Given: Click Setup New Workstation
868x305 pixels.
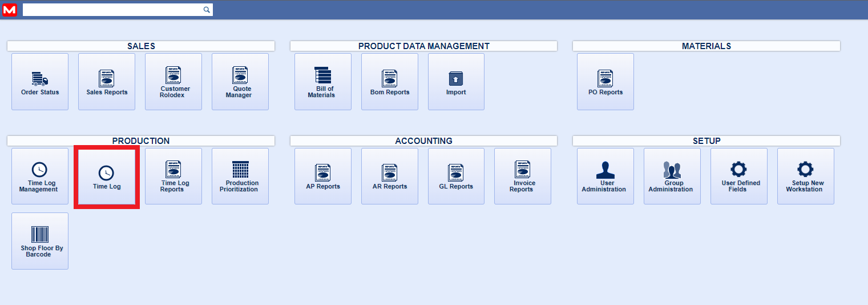Looking at the screenshot, I should 806,176.
